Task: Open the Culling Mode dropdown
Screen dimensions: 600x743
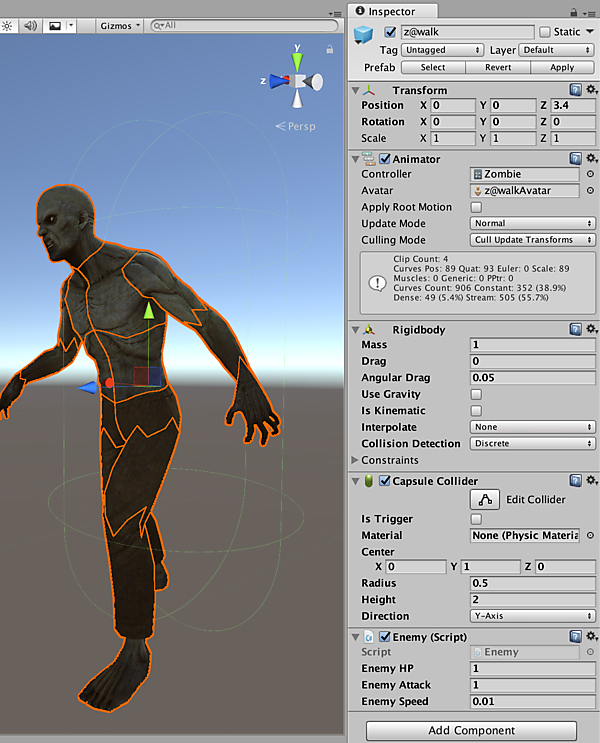Action: [532, 240]
